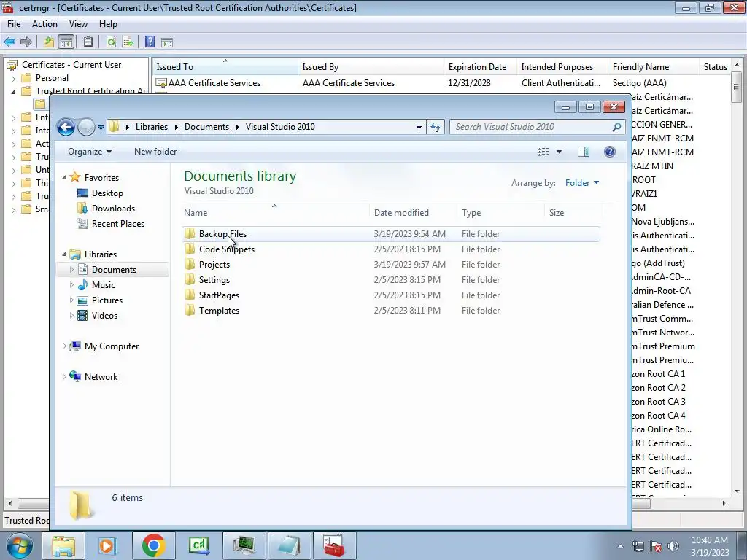Click the magnifier in Search Visual Studio 2010
This screenshot has height=560, width=747.
616,127
